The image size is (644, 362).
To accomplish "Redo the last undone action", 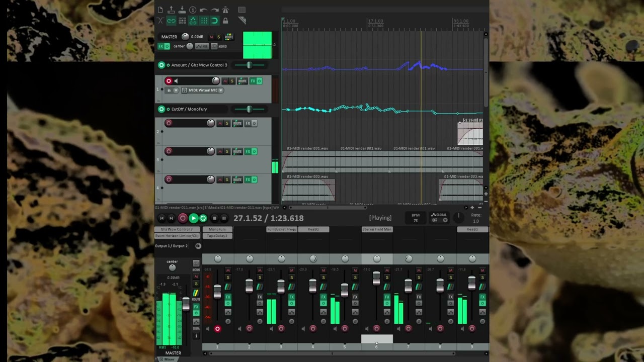I will 214,10.
